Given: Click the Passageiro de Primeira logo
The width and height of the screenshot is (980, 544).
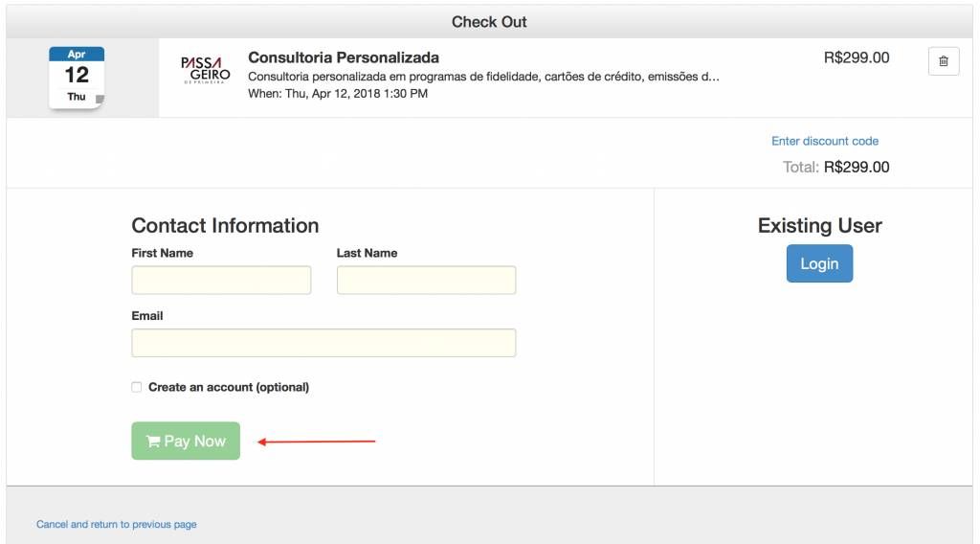Looking at the screenshot, I should [206, 70].
